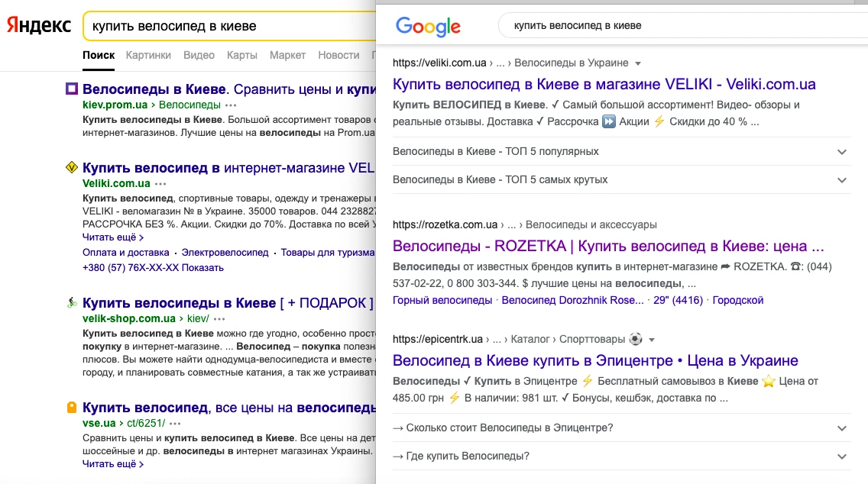Open three-dot menu next to vse.ua
Viewport: 868px width, 484px height.
[175, 424]
